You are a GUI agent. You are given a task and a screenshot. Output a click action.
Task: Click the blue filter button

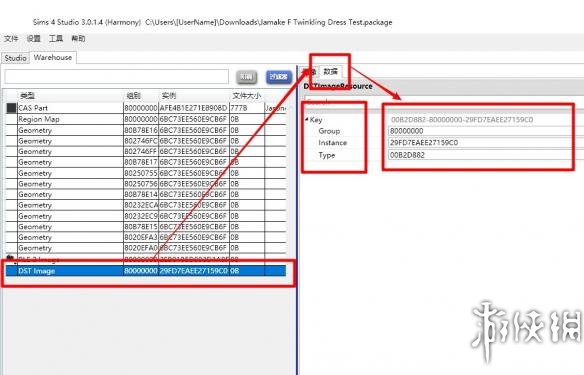tap(279, 77)
